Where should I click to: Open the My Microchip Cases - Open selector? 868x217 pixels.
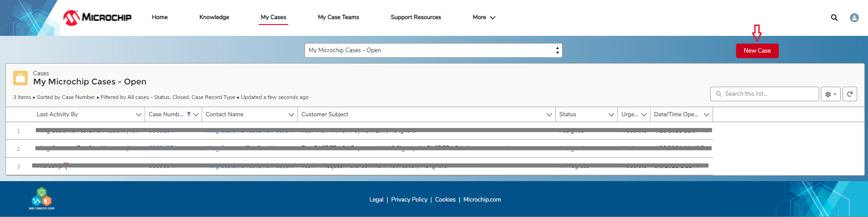[433, 50]
